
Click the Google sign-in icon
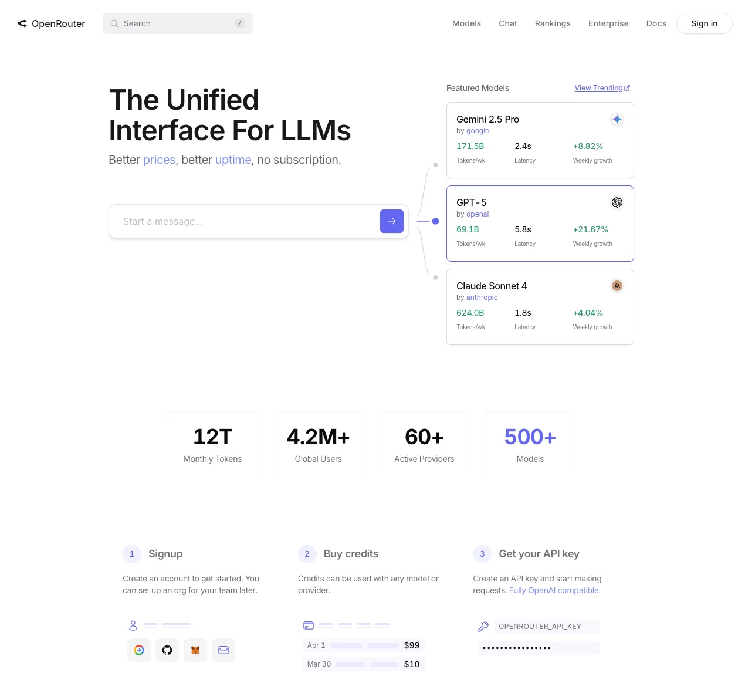[x=139, y=650]
